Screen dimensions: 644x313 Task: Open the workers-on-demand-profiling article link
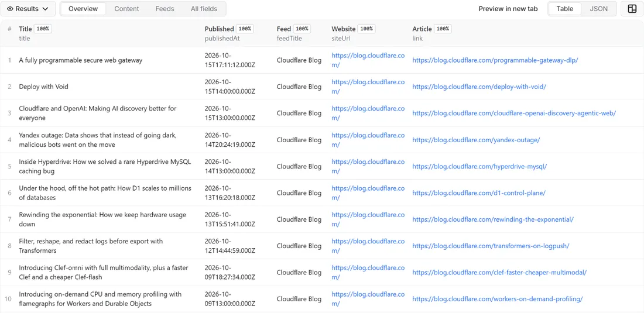coord(498,299)
